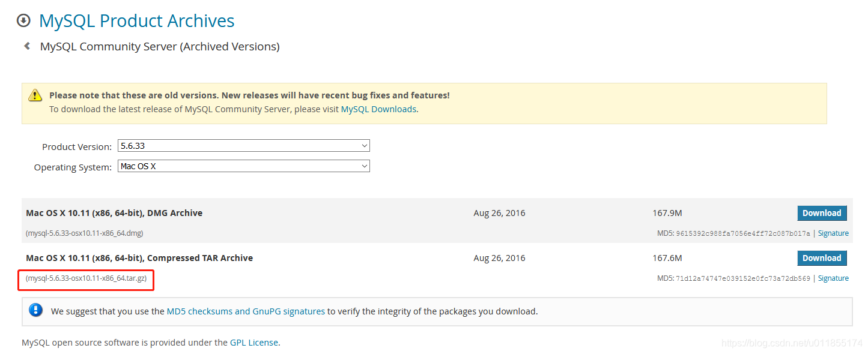The image size is (868, 354).
Task: Click the Compressed TAR Archive title
Action: [x=139, y=258]
